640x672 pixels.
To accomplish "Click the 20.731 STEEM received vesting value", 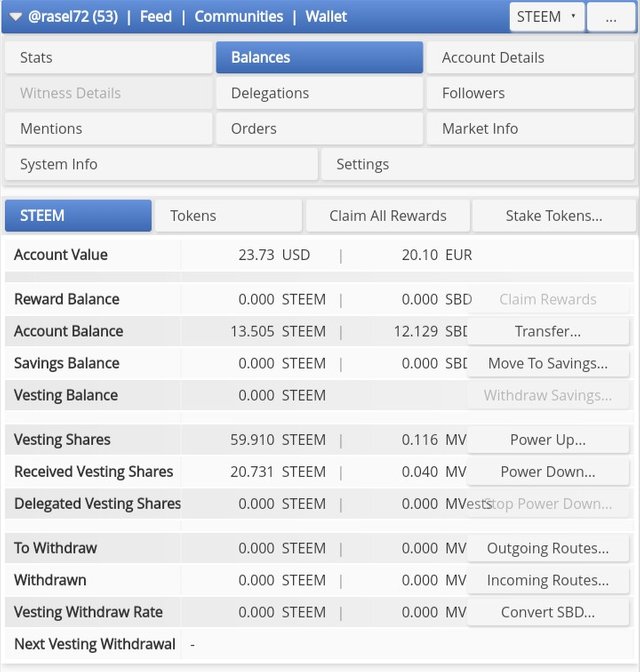I will tap(278, 472).
